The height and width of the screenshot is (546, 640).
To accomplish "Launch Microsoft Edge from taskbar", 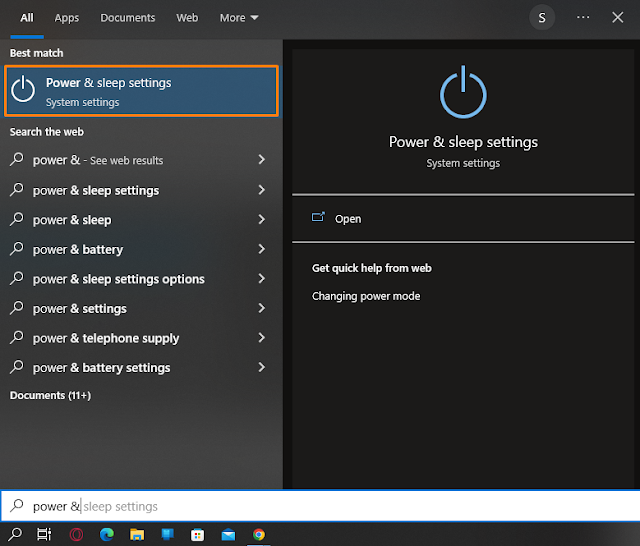I will click(107, 534).
